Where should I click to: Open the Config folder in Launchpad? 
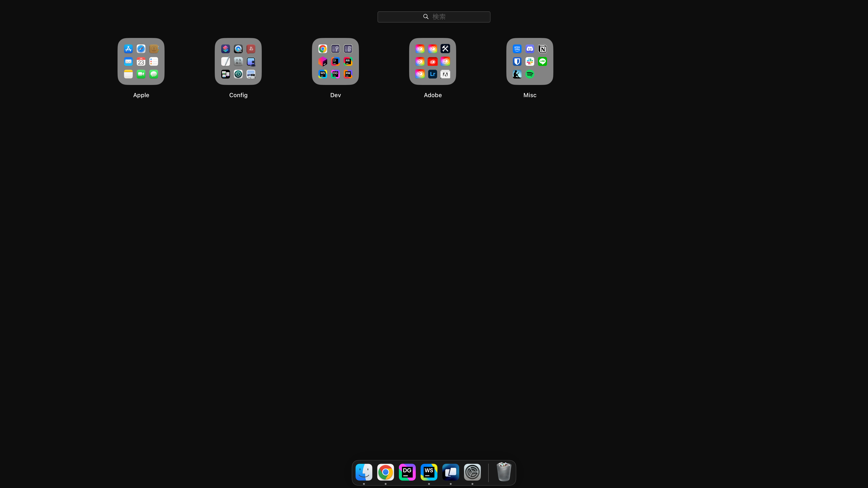point(238,61)
